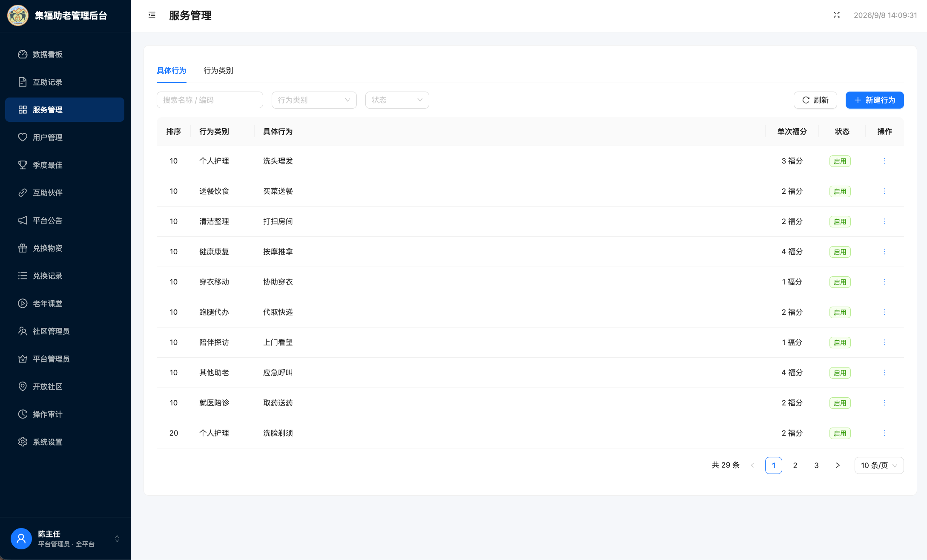Click the 刷新 button
The image size is (927, 560).
coord(815,100)
